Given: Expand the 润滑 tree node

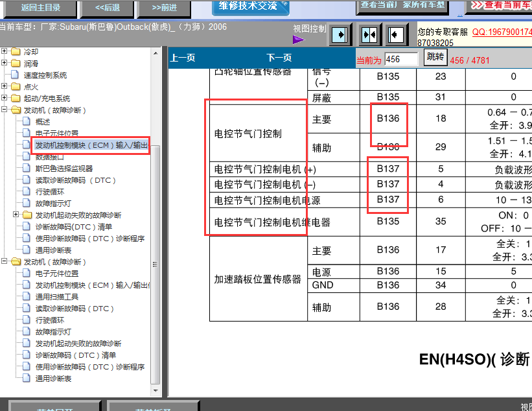Looking at the screenshot, I should (x=4, y=63).
